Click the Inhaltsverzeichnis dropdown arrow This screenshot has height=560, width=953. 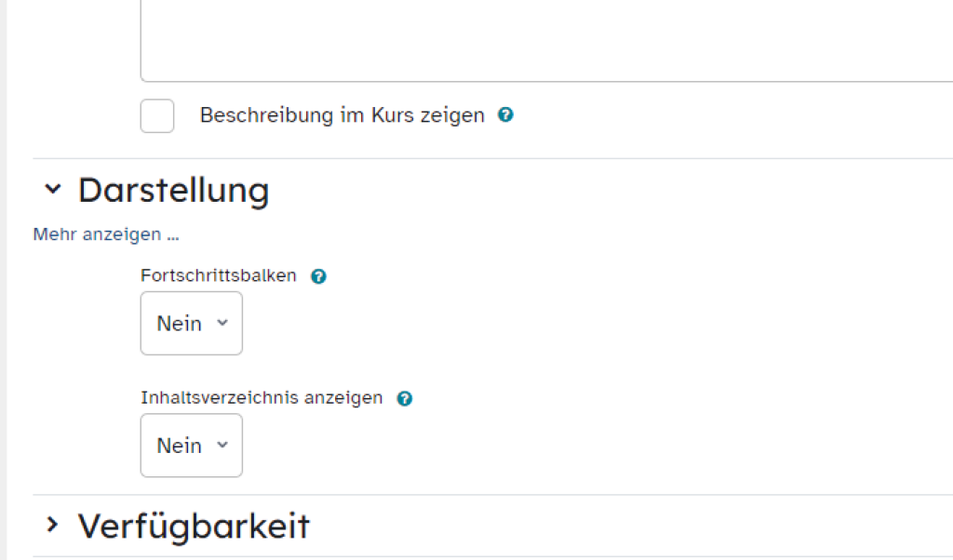pos(221,445)
